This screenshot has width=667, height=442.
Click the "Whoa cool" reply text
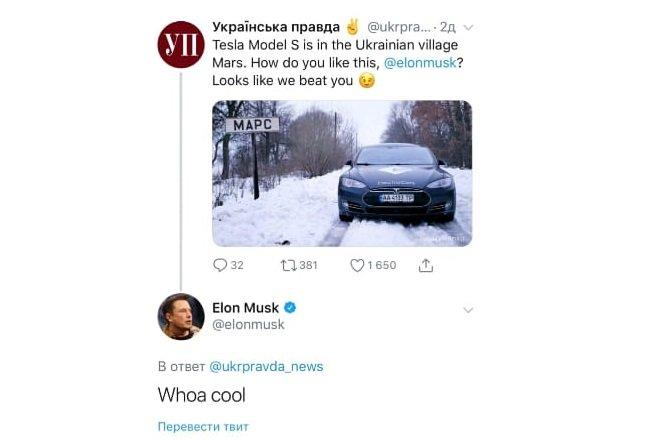201,395
